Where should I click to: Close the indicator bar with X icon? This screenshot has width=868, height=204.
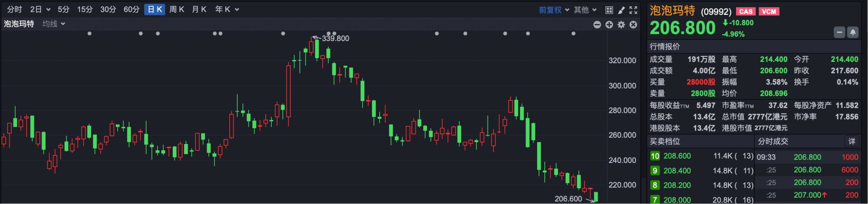(x=633, y=25)
